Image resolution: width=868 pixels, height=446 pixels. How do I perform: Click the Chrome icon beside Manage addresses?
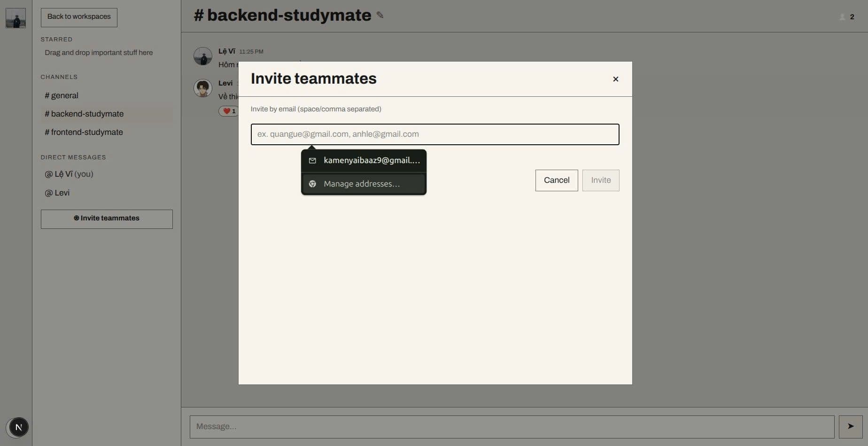(x=312, y=184)
